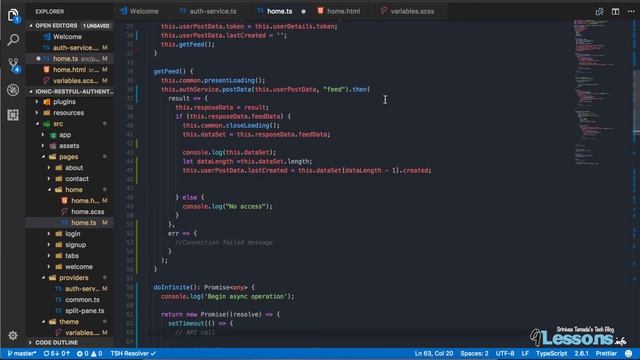
Task: Click Ln 63, Col 20 indicator
Action: 433,353
